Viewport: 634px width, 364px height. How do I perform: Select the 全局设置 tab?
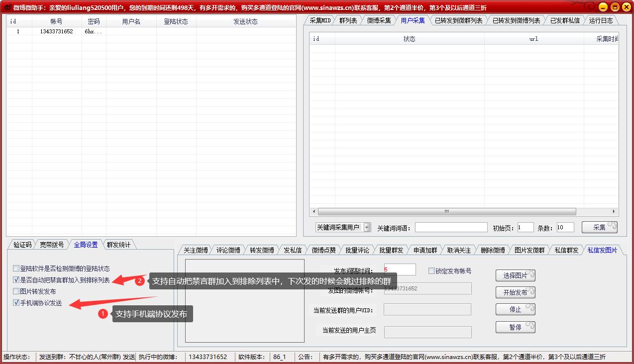click(x=86, y=245)
